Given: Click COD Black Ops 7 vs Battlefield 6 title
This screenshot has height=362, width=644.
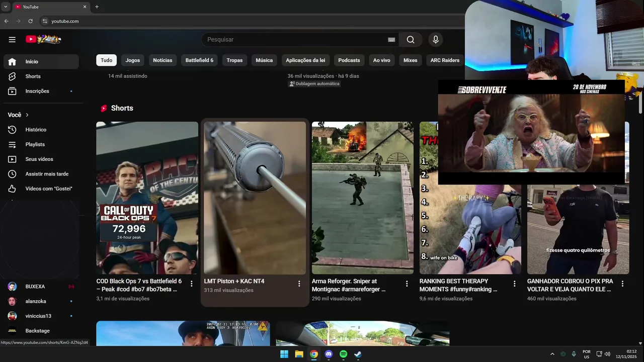Looking at the screenshot, I should [139, 285].
